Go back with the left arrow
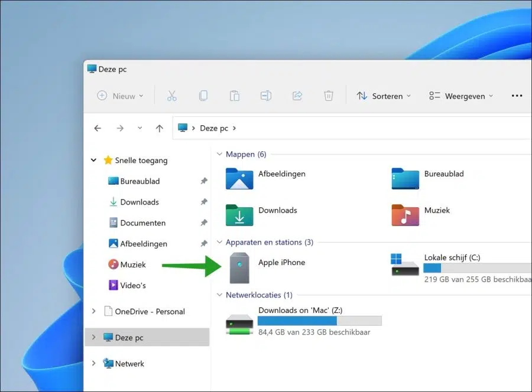 click(98, 128)
